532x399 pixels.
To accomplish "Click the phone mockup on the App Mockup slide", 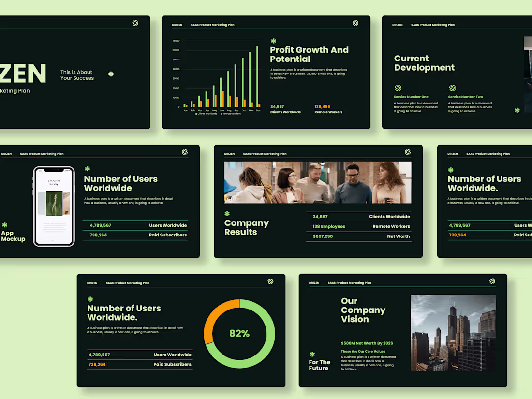I will pos(54,206).
